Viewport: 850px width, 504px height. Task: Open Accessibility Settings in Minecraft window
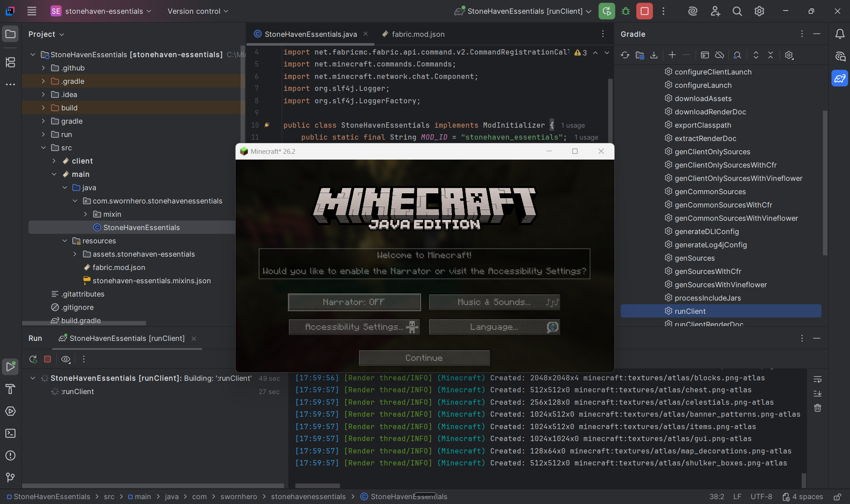354,327
